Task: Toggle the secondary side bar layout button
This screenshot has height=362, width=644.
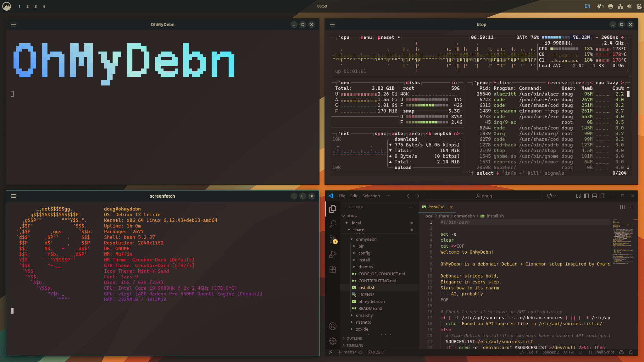Action: pos(603,196)
